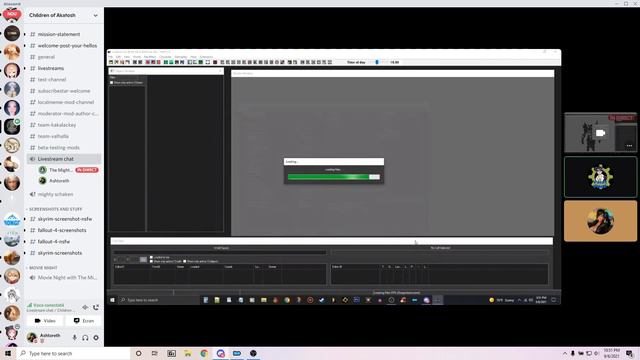
Task: Select the orange-background participant tile
Action: pyautogui.click(x=600, y=221)
